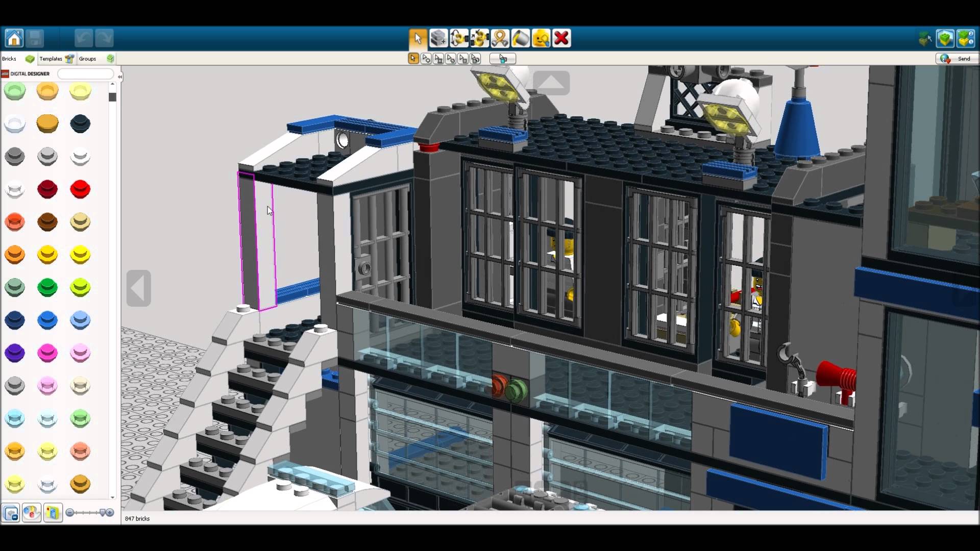Click the undo arrow icon
Screen dimensions: 980x551
coord(81,38)
